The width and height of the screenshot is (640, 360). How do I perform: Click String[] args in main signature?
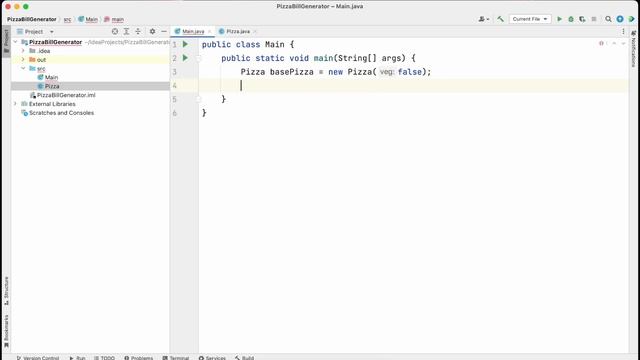(369, 58)
